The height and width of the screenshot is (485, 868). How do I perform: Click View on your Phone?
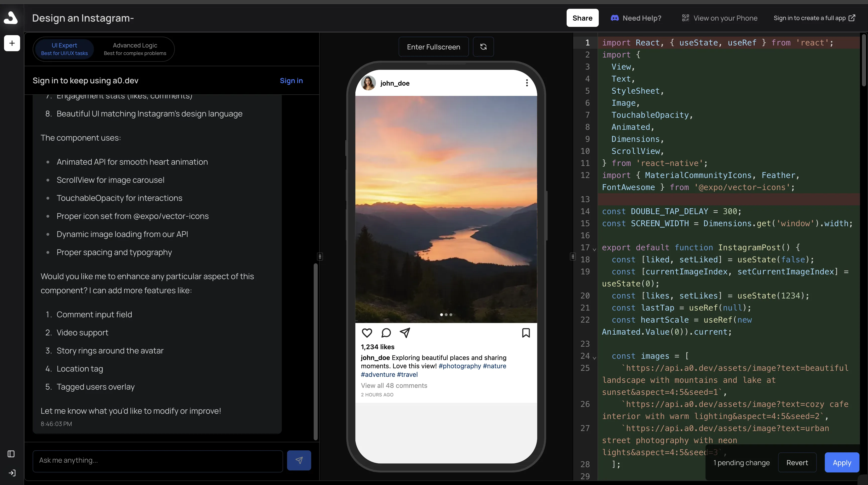(x=720, y=18)
